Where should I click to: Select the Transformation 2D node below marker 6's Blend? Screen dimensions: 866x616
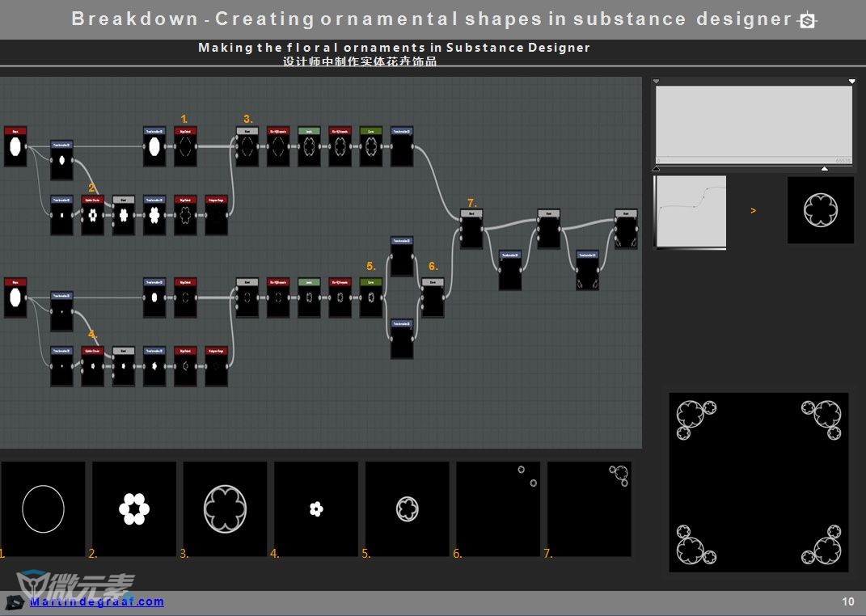402,339
